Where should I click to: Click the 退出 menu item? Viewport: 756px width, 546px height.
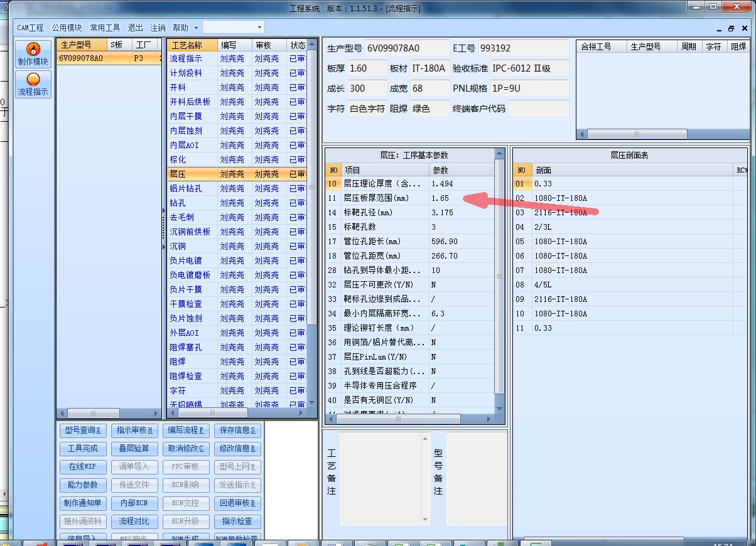point(135,28)
